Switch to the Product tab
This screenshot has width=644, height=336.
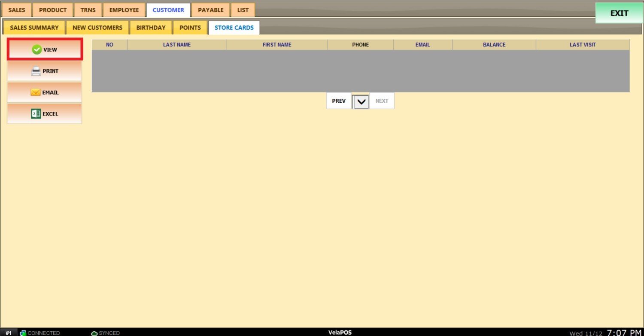53,10
